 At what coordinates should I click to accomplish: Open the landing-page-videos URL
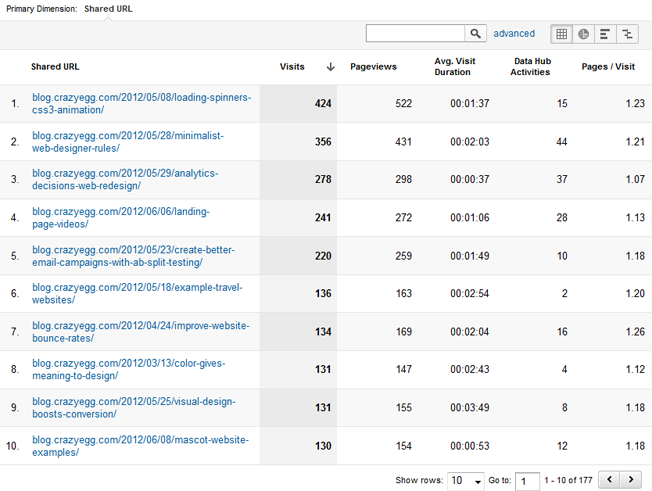tap(121, 217)
